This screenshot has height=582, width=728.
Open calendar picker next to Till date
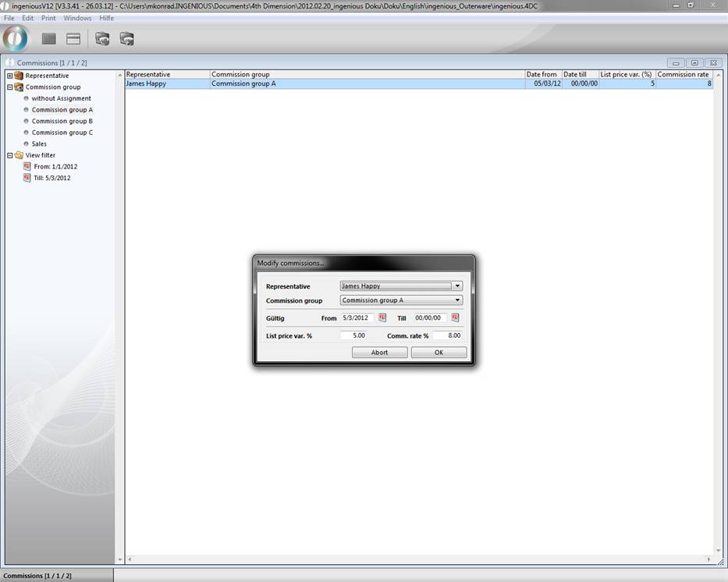pos(455,318)
